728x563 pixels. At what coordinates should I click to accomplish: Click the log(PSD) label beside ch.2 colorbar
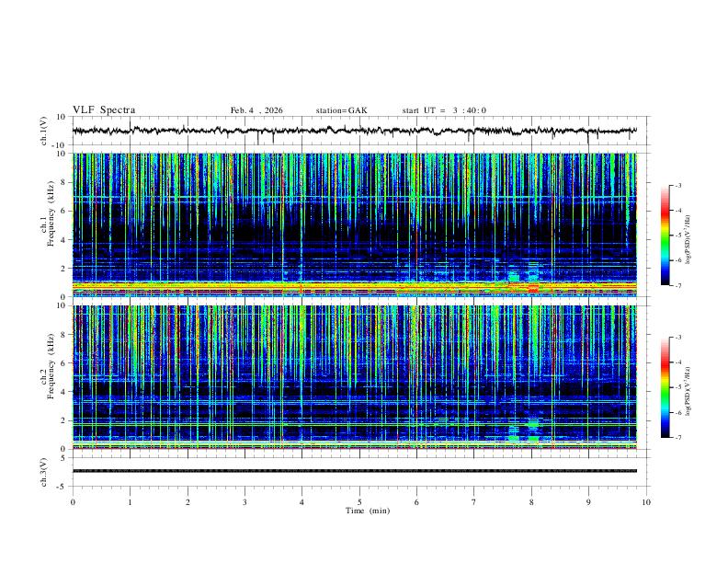(688, 391)
